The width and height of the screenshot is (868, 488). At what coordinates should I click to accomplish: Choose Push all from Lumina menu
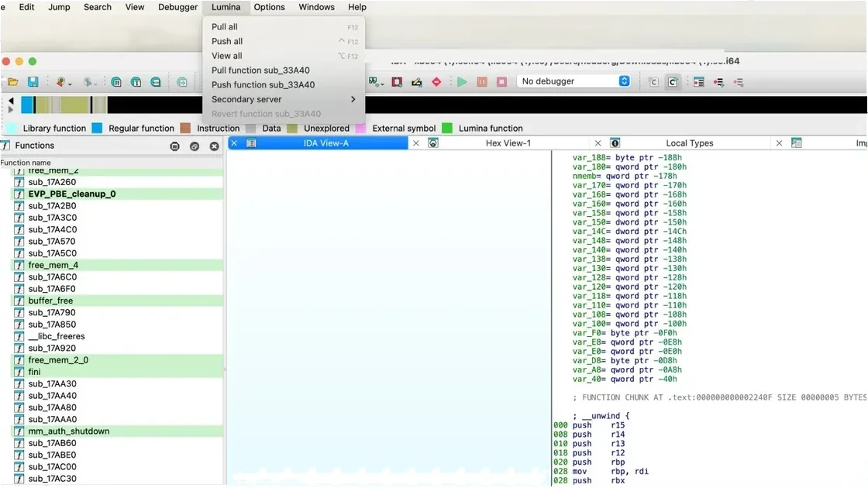[x=284, y=42]
